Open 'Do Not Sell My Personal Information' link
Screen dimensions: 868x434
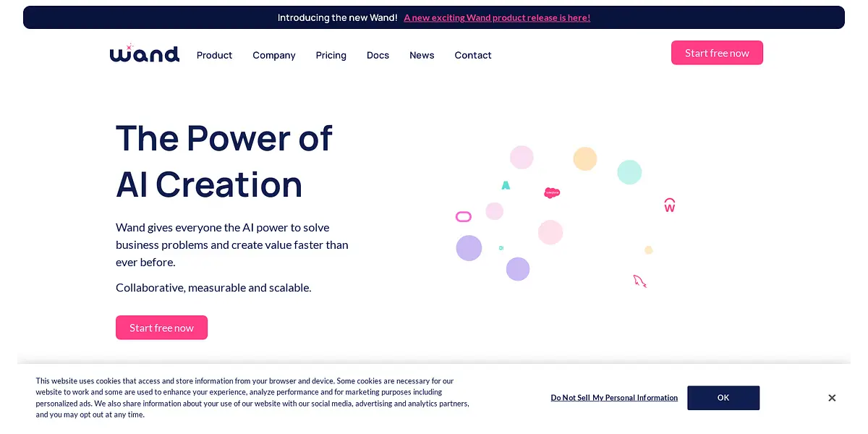point(614,398)
